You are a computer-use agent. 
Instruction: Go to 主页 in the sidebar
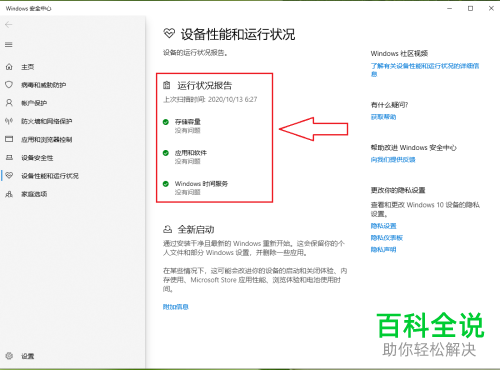coord(28,67)
